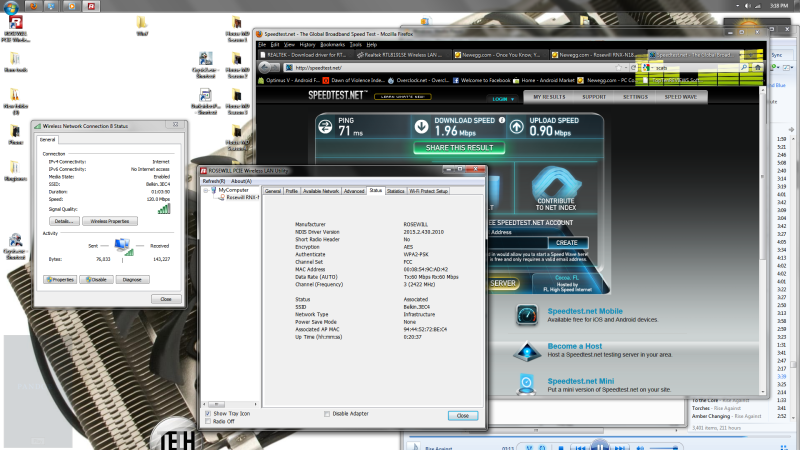Open the Bookmarks menu in Firefox
Viewport: 800px width, 450px height.
332,45
